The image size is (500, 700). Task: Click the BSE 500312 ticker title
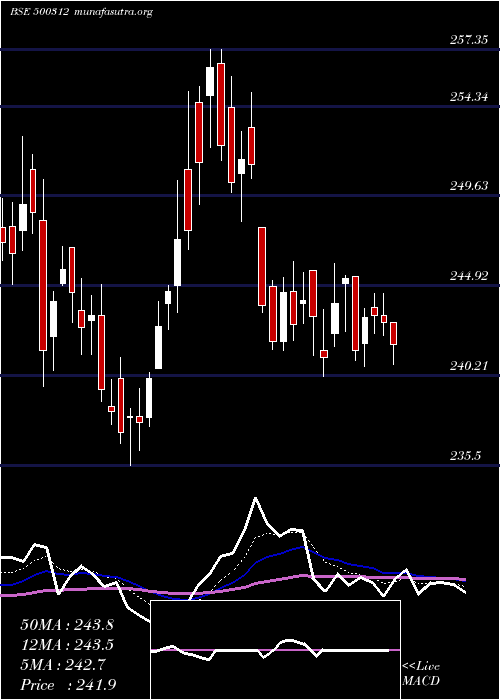point(39,12)
